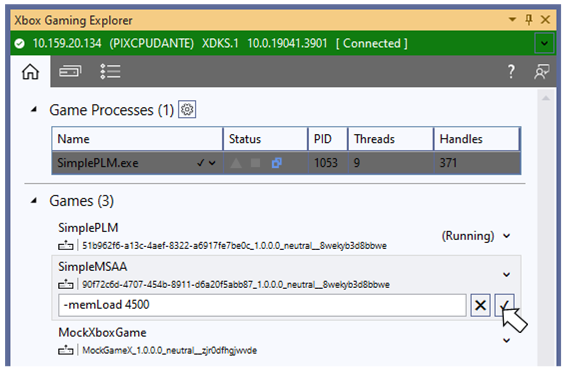Click the SimpleMSAA package full name
Viewport: 572px width, 384px height.
(236, 284)
